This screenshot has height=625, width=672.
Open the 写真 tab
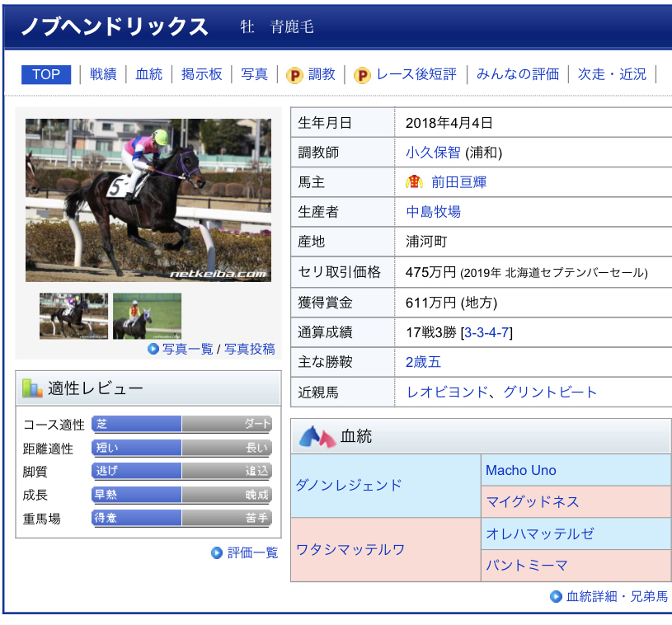[x=254, y=74]
